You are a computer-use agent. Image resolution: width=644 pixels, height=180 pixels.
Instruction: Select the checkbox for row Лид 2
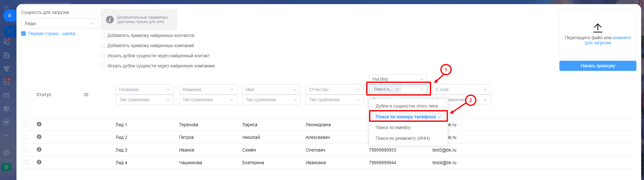click(x=26, y=137)
